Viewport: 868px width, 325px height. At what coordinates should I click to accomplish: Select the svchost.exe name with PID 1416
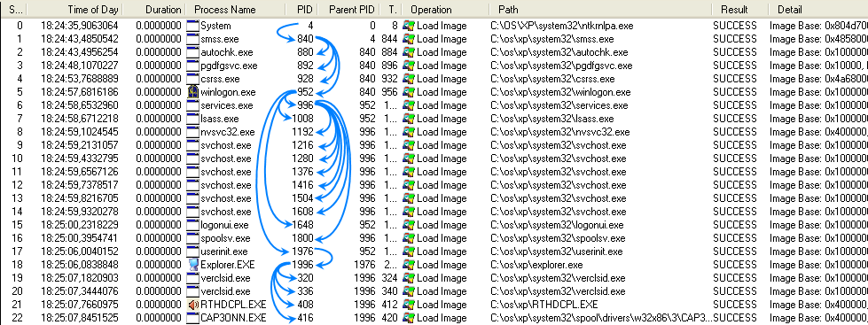[225, 185]
